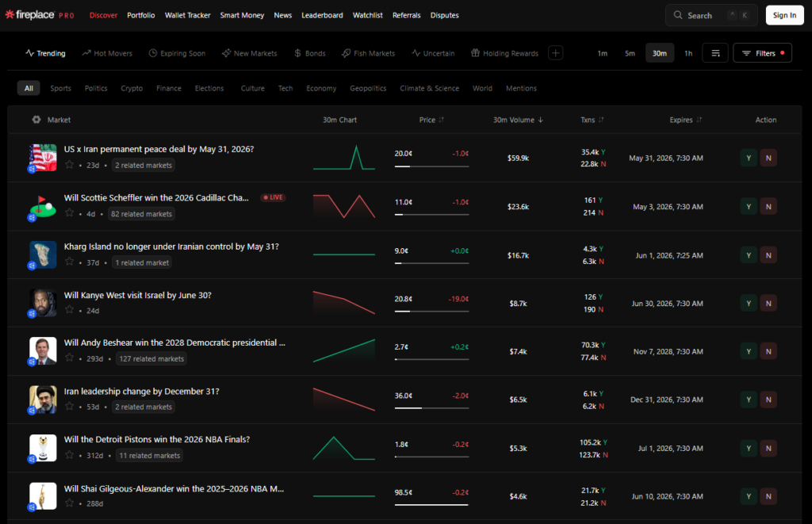The width and height of the screenshot is (812, 524).
Task: Open the Portfolio menu
Action: pyautogui.click(x=141, y=15)
